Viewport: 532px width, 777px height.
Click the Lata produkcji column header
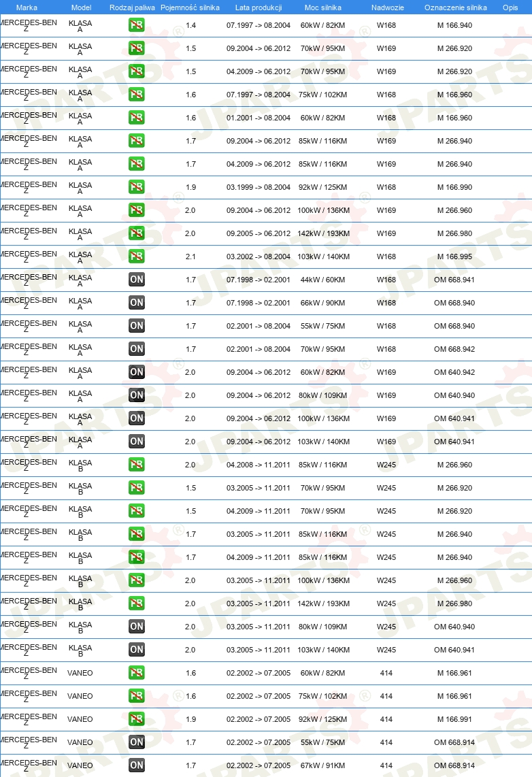click(x=259, y=7)
